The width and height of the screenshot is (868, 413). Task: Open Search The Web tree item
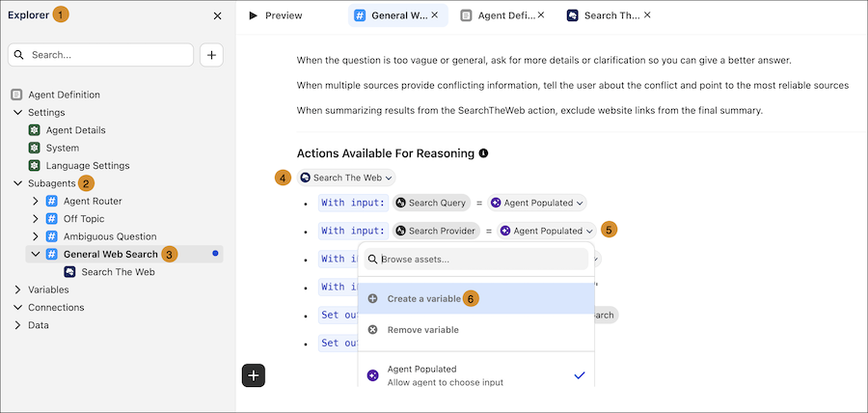point(118,272)
